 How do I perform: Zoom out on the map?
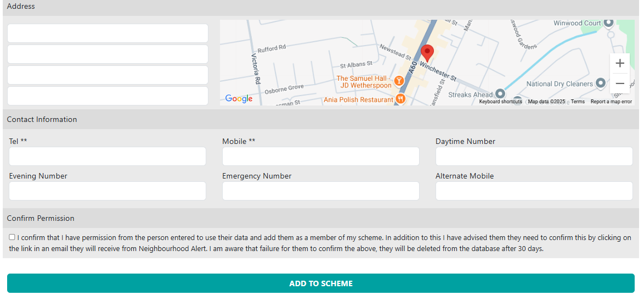[x=620, y=84]
